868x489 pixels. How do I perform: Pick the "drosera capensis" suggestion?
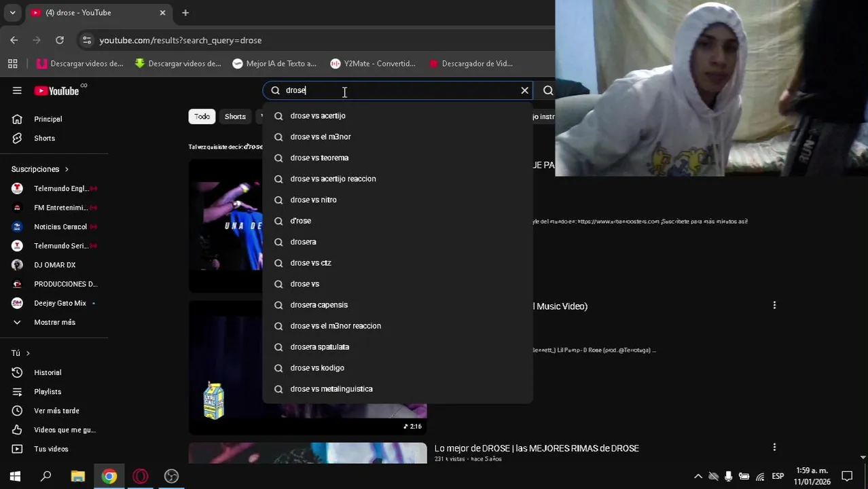(397, 305)
